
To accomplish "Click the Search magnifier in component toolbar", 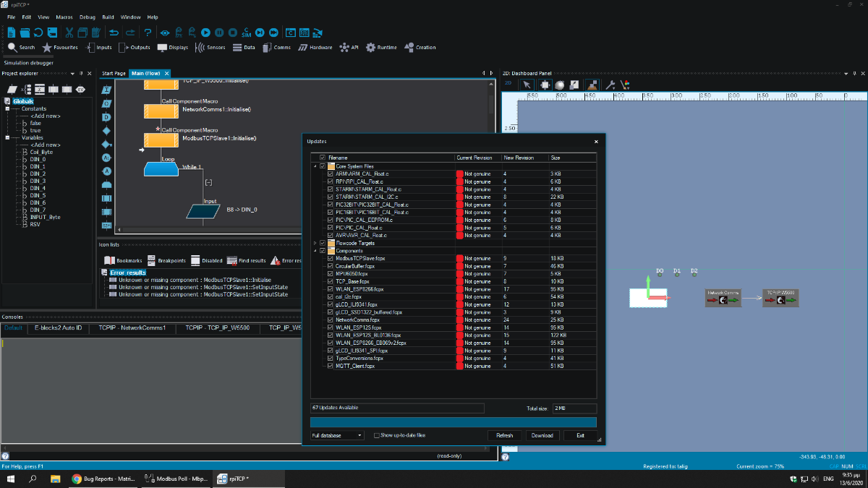I will pos(21,47).
